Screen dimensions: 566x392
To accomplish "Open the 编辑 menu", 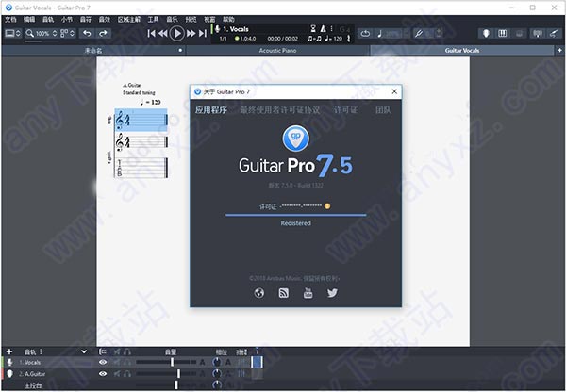I will pyautogui.click(x=29, y=20).
